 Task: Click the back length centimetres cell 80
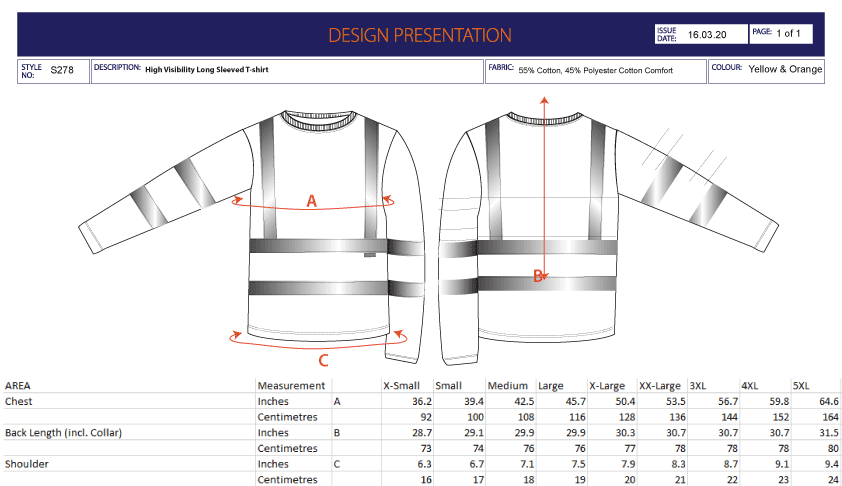click(x=833, y=448)
